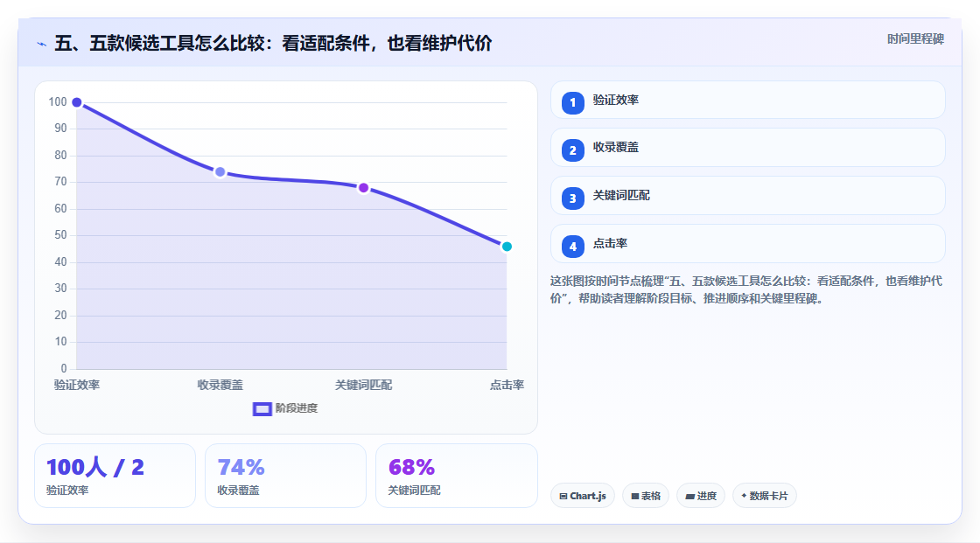Click the 数据卡片 tag
The width and height of the screenshot is (980, 543).
(x=765, y=496)
